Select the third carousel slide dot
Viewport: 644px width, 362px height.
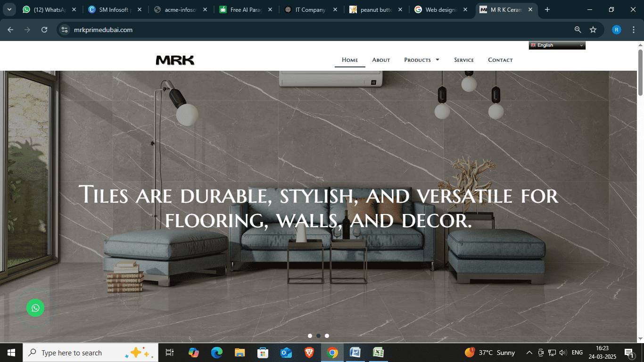point(327,336)
